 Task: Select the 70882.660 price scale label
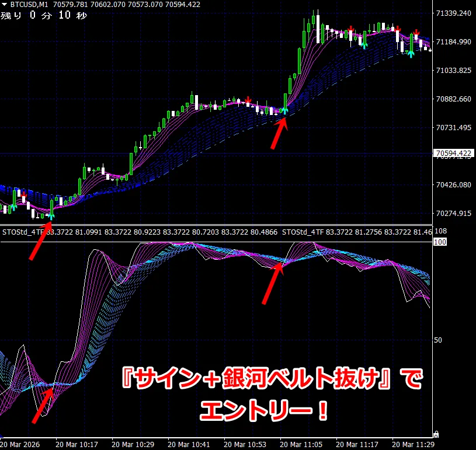454,99
